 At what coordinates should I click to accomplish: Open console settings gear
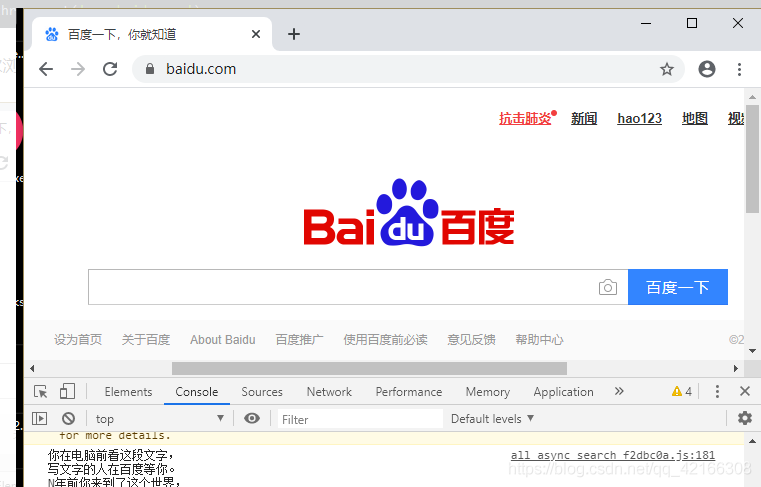point(744,418)
